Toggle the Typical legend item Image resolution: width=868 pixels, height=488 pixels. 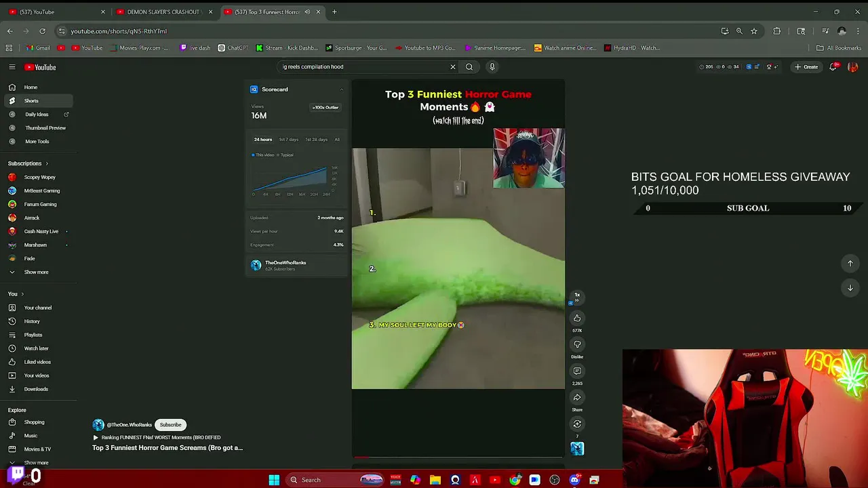click(285, 155)
